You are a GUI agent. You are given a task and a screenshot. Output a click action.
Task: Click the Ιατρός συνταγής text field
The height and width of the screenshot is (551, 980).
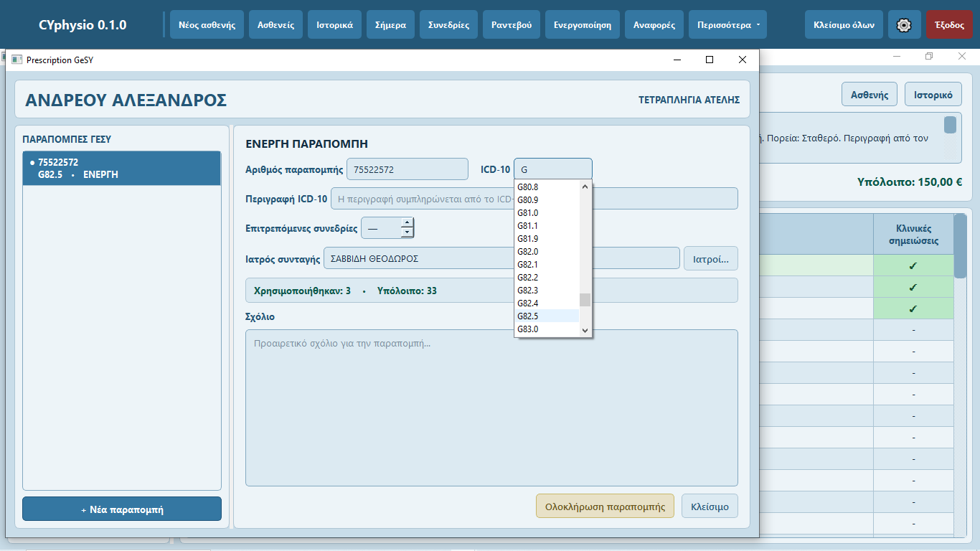pyautogui.click(x=501, y=258)
